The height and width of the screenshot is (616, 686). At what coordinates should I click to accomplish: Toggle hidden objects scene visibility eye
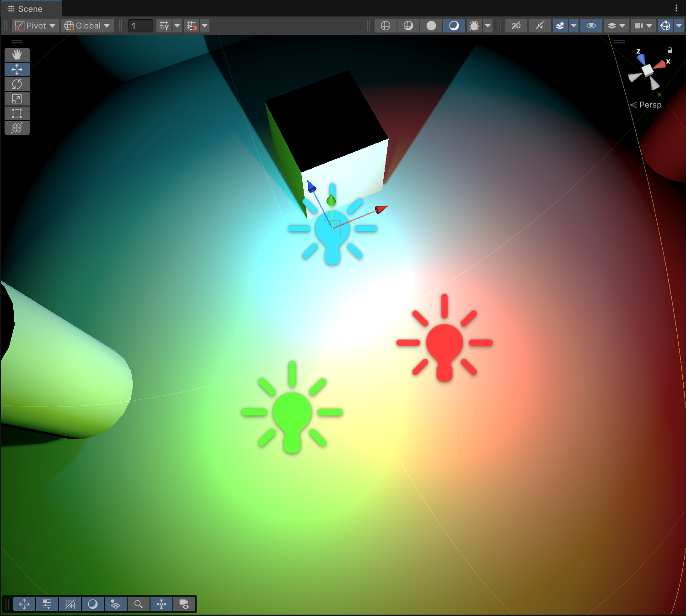coord(591,26)
